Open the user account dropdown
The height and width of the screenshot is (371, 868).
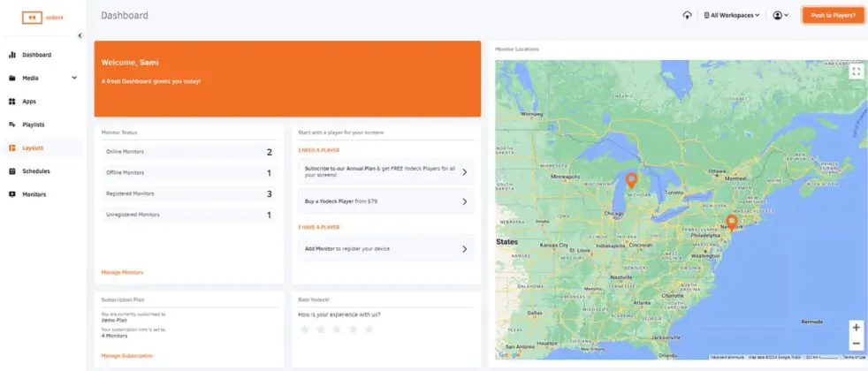point(780,15)
